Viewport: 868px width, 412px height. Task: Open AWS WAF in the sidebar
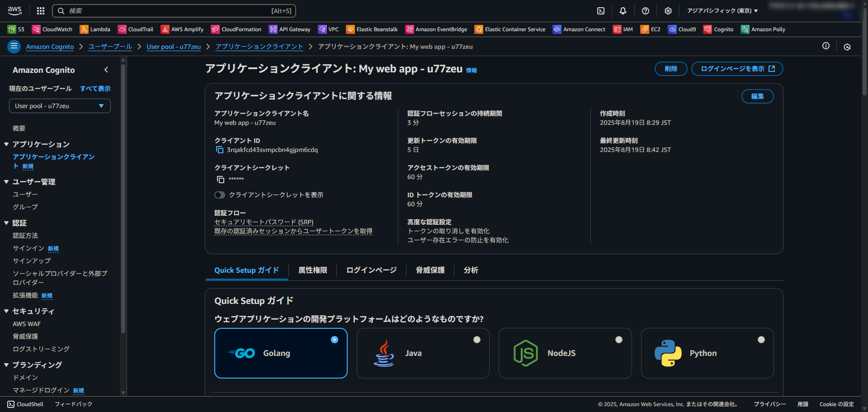pyautogui.click(x=27, y=324)
